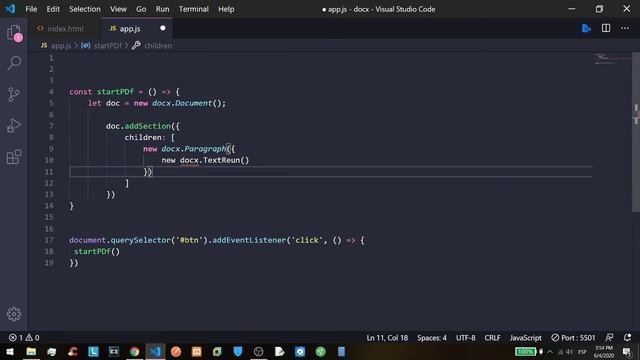Click the ESP language indicator

click(x=582, y=351)
